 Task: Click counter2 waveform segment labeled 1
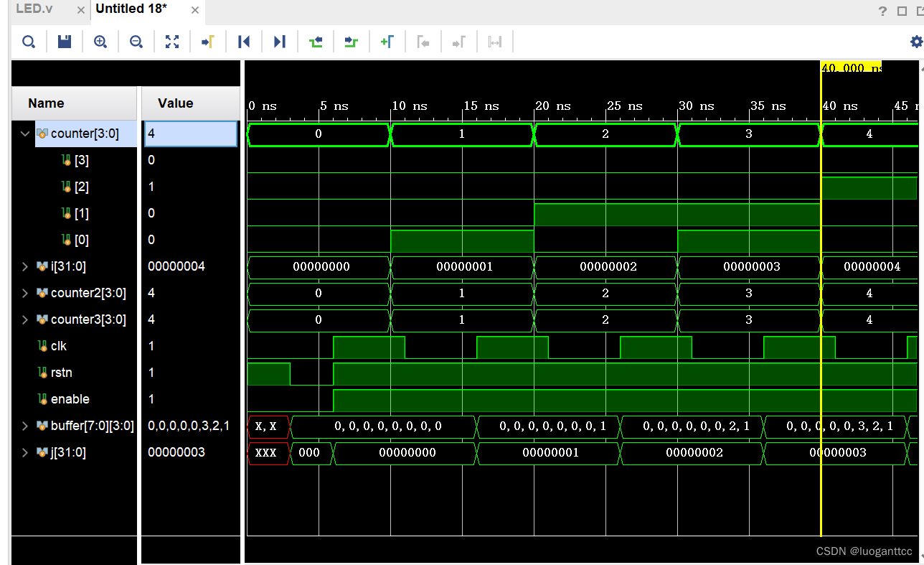(x=462, y=293)
